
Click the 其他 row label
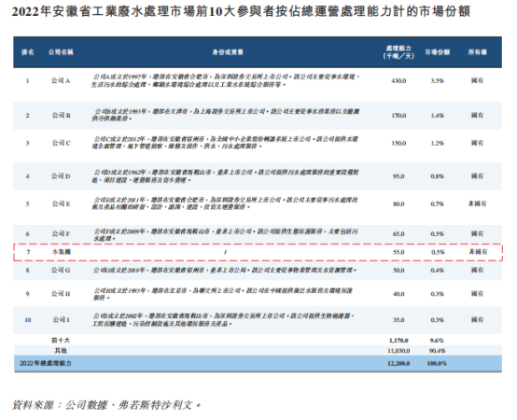[61, 350]
